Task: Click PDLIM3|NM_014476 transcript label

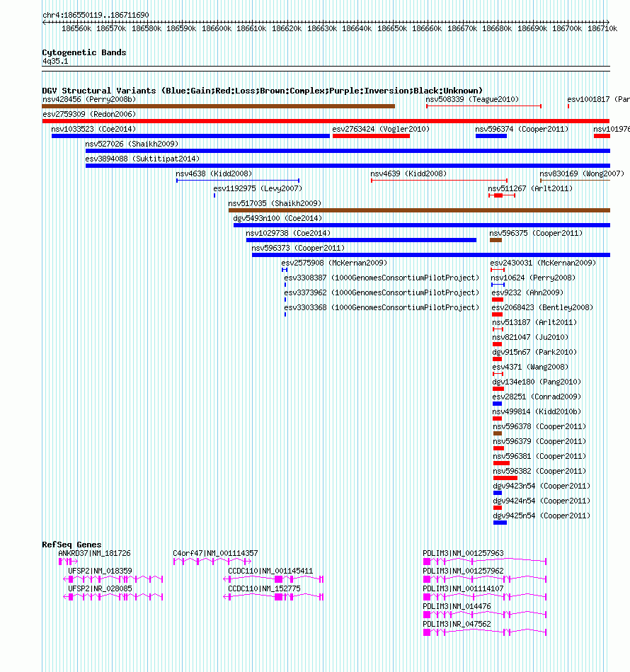Action: tap(457, 606)
